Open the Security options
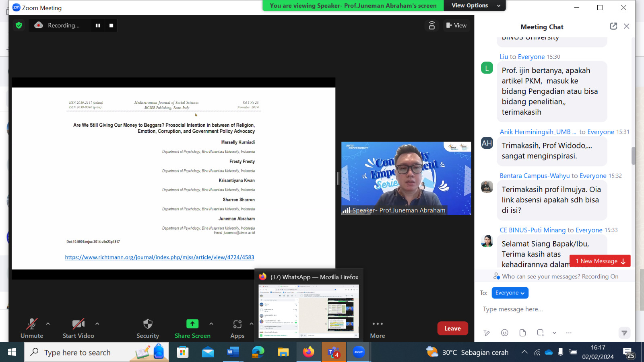Image resolution: width=644 pixels, height=362 pixels. click(148, 329)
